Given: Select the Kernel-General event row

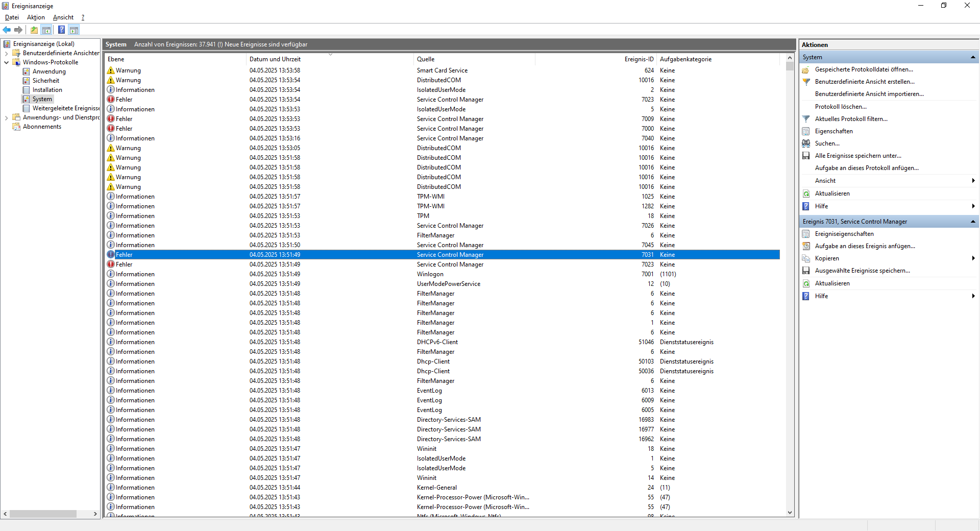Looking at the screenshot, I should tap(442, 488).
